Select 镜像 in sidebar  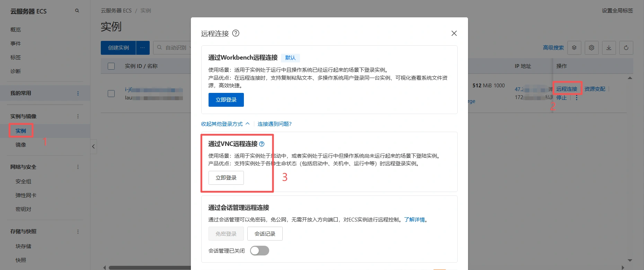21,145
